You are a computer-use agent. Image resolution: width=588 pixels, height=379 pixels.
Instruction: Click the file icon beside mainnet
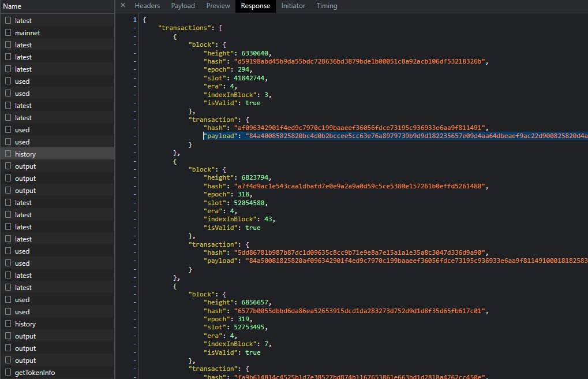coord(8,32)
